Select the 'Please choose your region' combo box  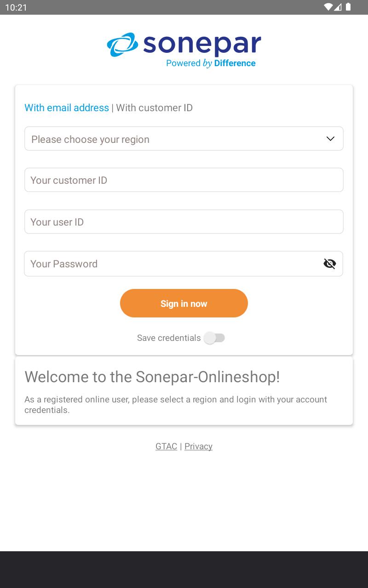[184, 139]
